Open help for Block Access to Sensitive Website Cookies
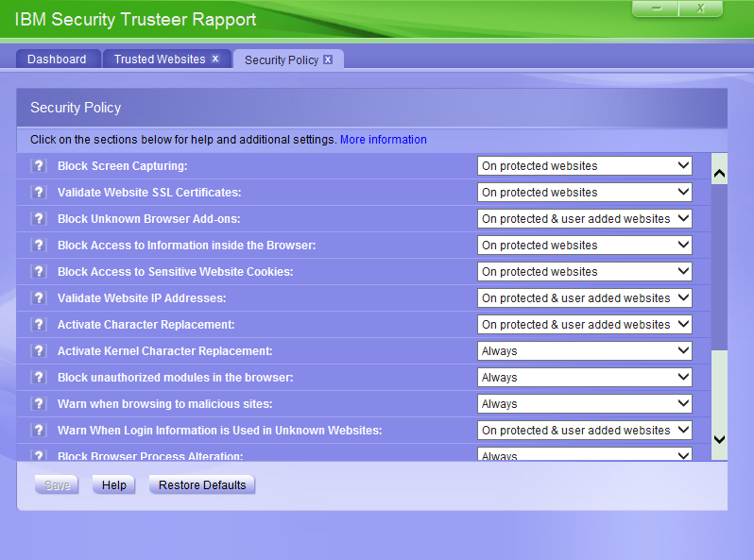This screenshot has height=560, width=754. [x=39, y=272]
